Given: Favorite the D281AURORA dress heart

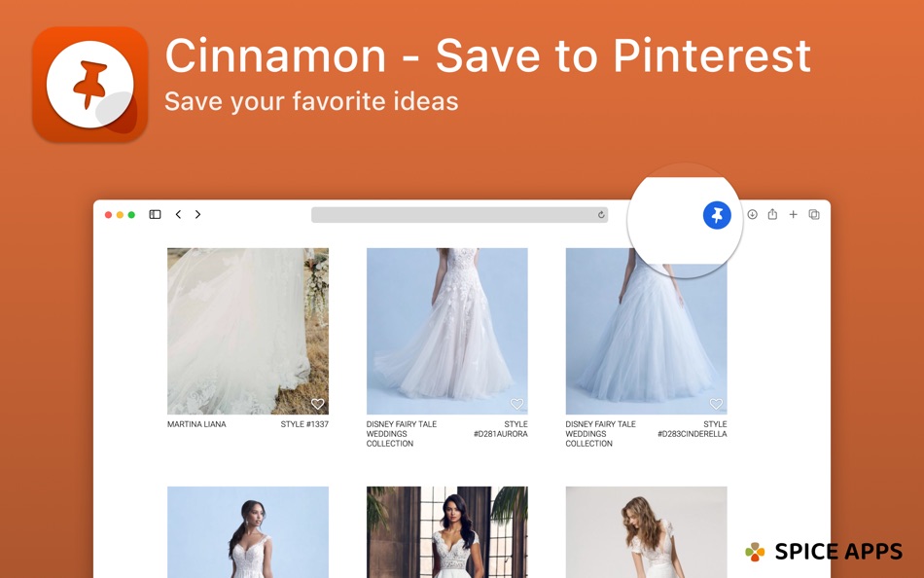Looking at the screenshot, I should (x=516, y=404).
